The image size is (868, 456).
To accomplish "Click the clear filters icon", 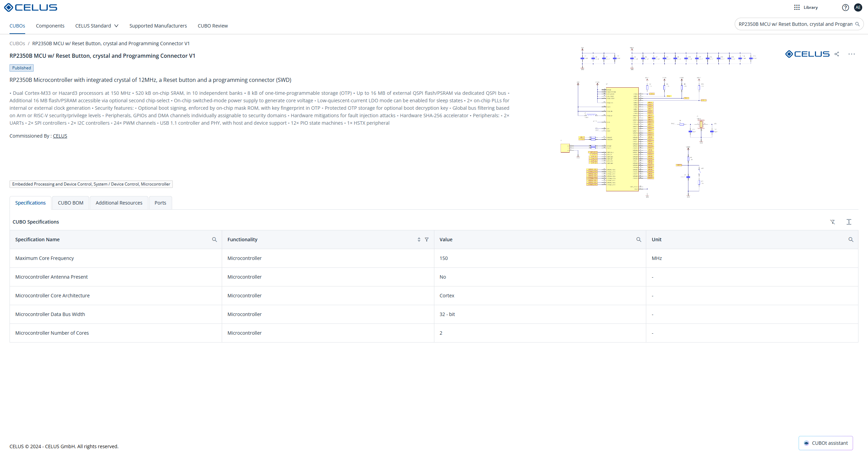I will [x=832, y=222].
